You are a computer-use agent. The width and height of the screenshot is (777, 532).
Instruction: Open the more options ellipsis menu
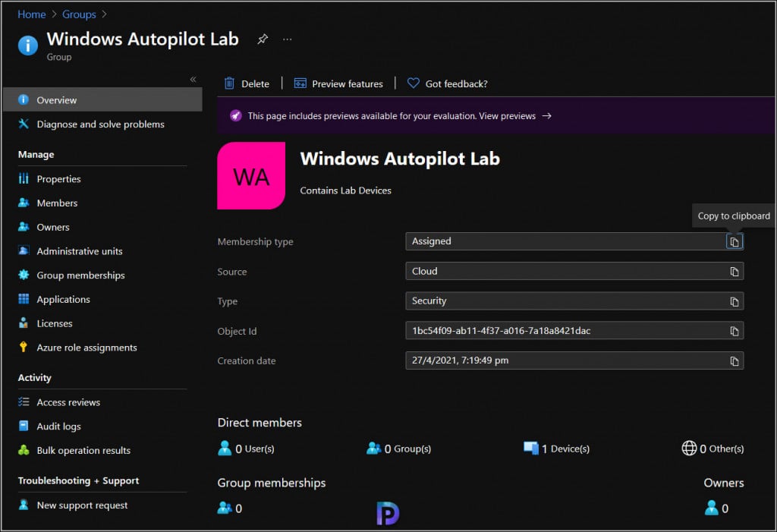(288, 39)
